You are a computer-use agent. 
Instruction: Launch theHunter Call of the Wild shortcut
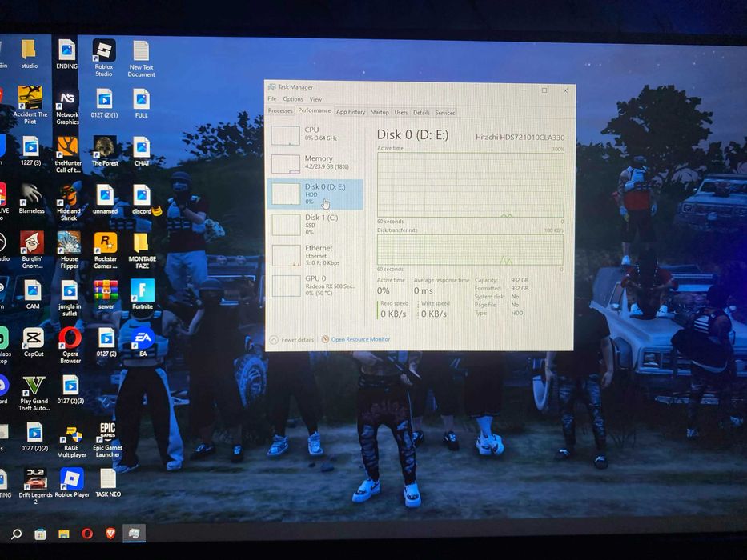point(68,154)
